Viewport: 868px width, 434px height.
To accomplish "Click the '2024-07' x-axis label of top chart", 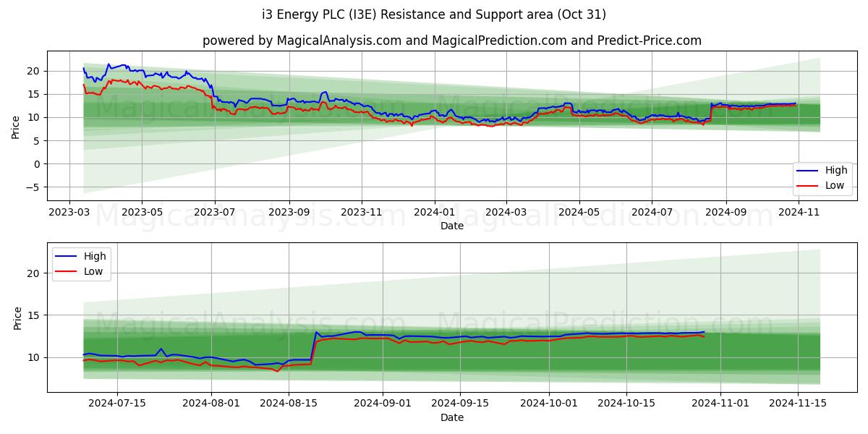I will (x=651, y=213).
